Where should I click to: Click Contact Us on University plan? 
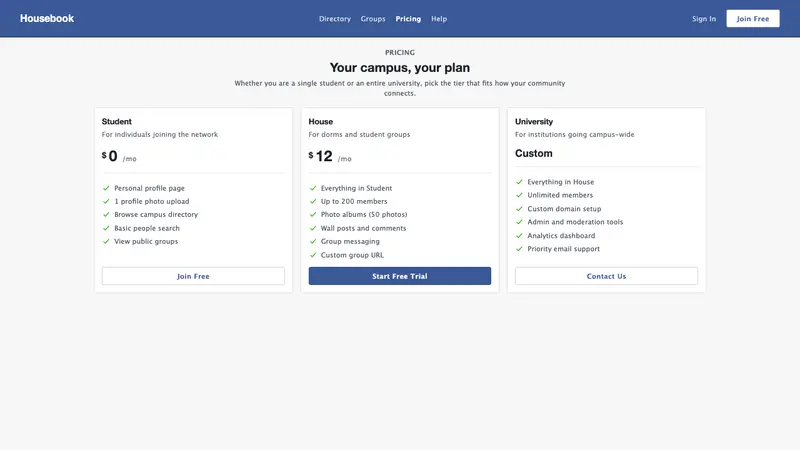(606, 276)
